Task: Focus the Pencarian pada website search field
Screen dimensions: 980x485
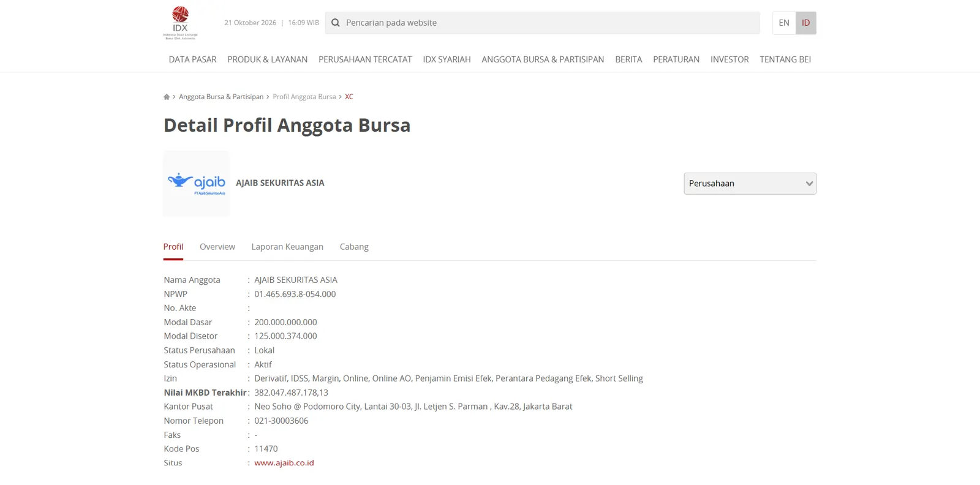Action: (x=543, y=23)
